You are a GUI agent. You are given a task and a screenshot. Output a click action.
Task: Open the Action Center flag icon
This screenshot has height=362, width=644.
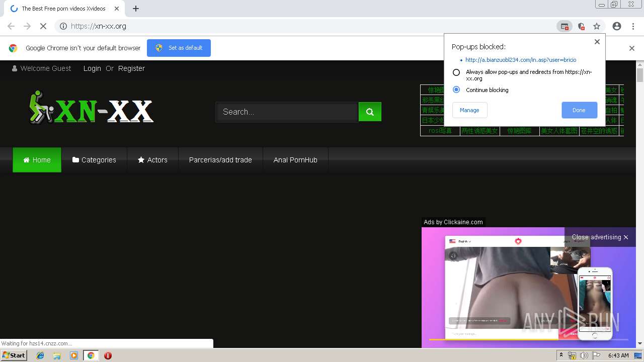596,355
